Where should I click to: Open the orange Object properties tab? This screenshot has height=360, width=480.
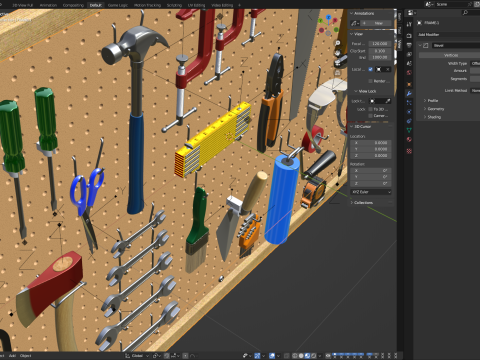click(x=409, y=84)
